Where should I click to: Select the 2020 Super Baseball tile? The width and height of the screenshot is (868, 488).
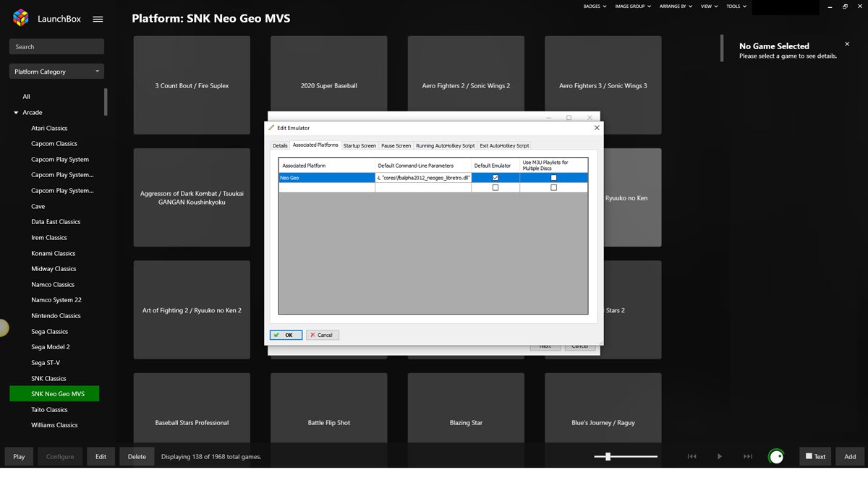point(329,85)
